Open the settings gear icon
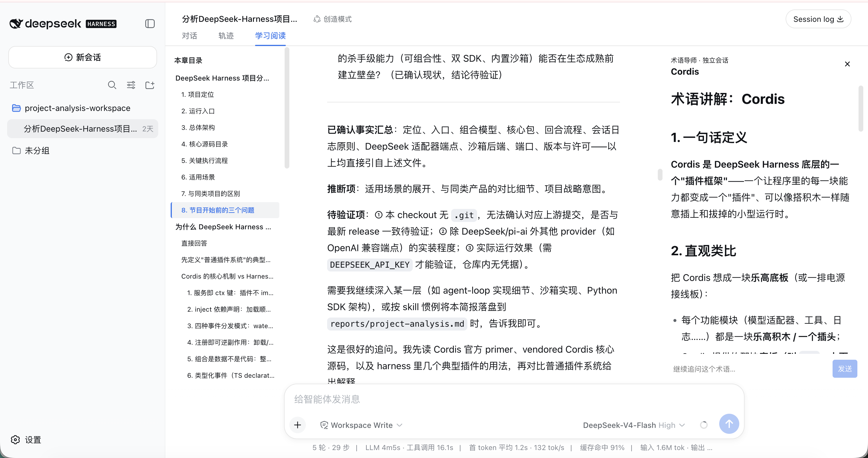The width and height of the screenshot is (868, 458). click(15, 439)
